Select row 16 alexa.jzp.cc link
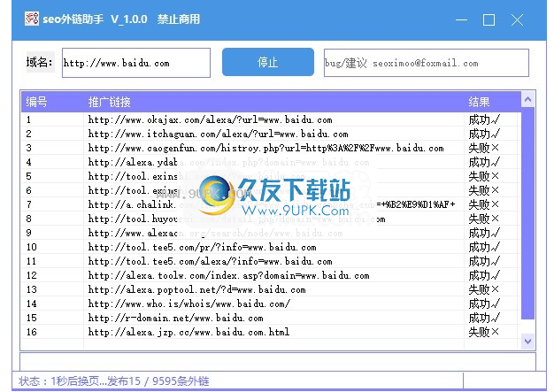The image size is (554, 392). coord(189,332)
